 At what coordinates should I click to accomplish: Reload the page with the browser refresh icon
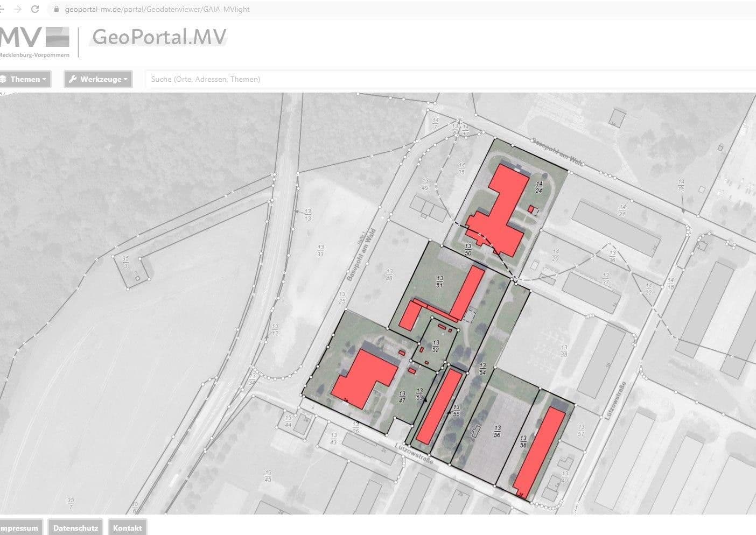34,9
